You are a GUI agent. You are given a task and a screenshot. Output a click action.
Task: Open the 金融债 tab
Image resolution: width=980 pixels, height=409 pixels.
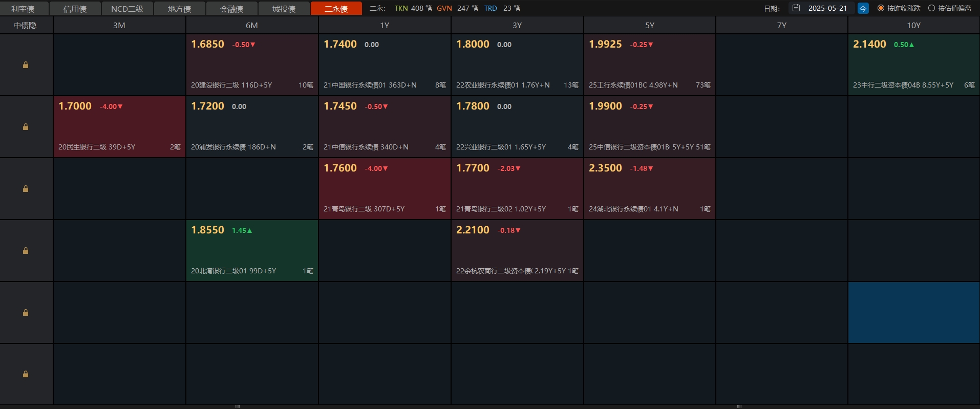pyautogui.click(x=232, y=9)
